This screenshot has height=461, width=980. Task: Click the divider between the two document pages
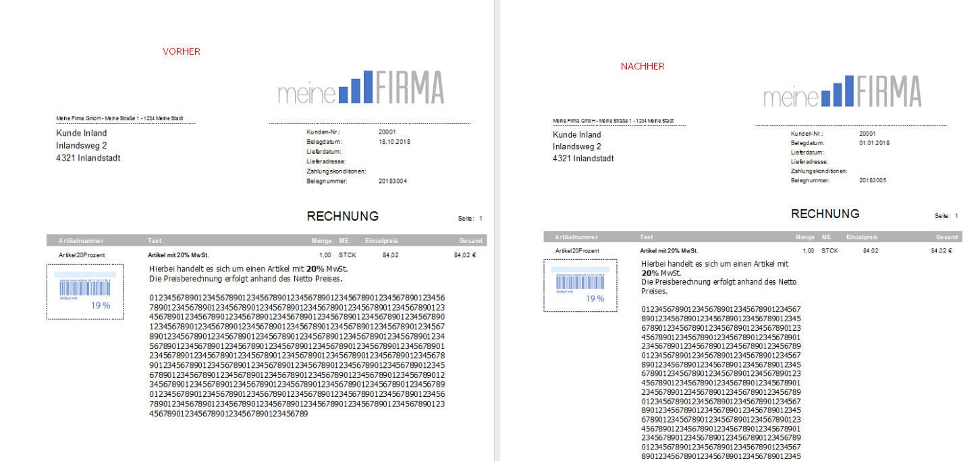point(495,229)
